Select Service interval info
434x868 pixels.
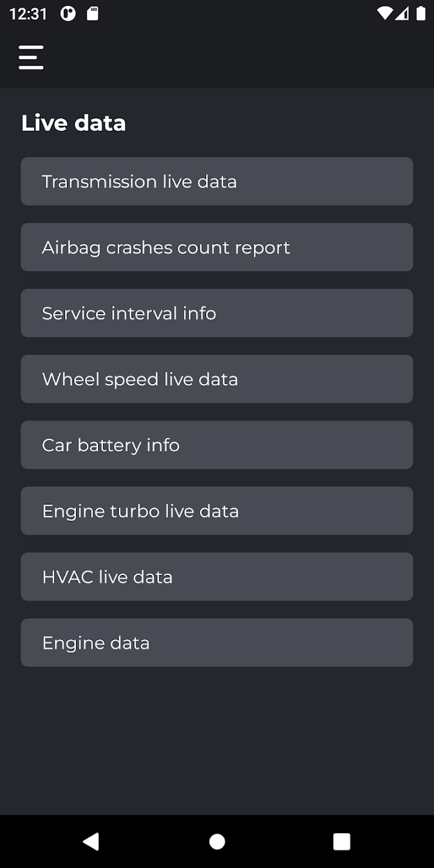point(217,313)
